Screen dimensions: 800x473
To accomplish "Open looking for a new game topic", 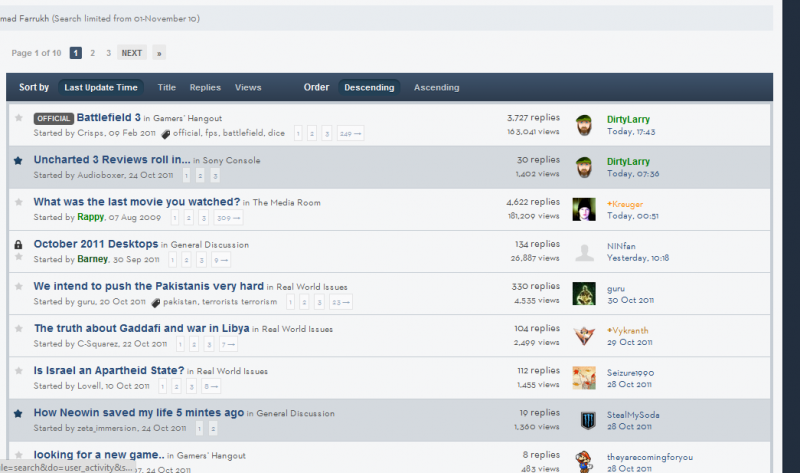I will (x=99, y=455).
